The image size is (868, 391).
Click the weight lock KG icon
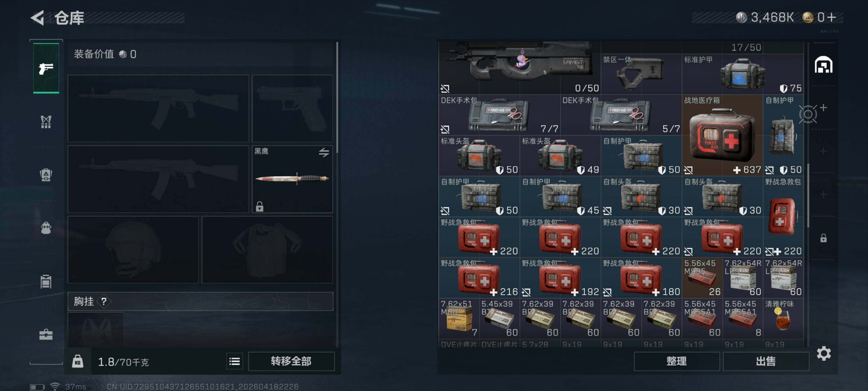tap(77, 361)
